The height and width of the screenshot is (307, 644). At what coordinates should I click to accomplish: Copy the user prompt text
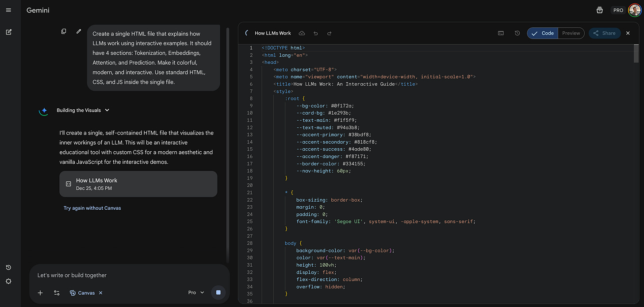(x=64, y=31)
